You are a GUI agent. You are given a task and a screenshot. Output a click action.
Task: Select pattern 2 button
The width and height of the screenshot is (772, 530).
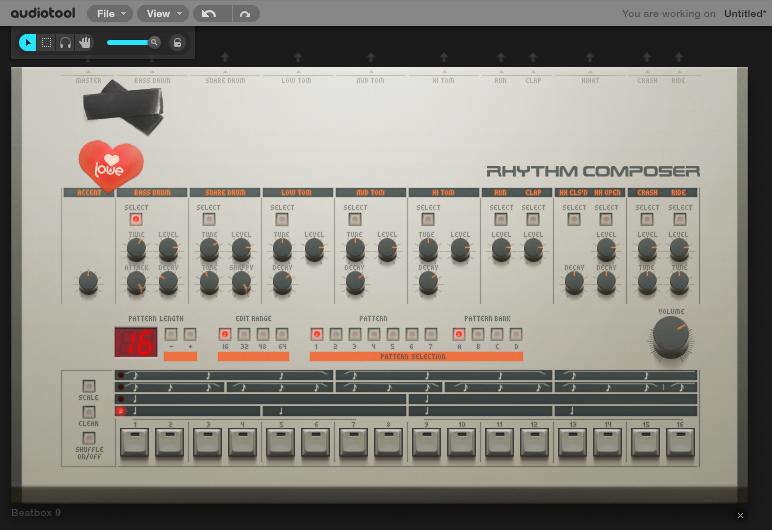336,334
